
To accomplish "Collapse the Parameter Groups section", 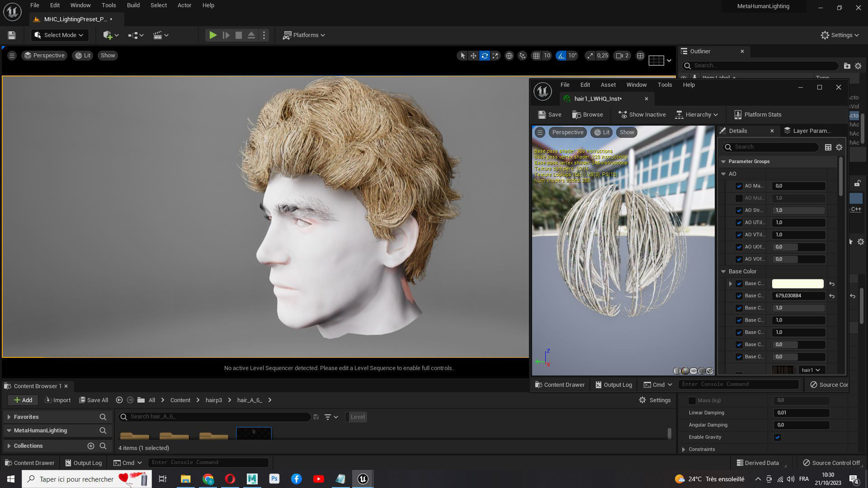I will pyautogui.click(x=723, y=162).
